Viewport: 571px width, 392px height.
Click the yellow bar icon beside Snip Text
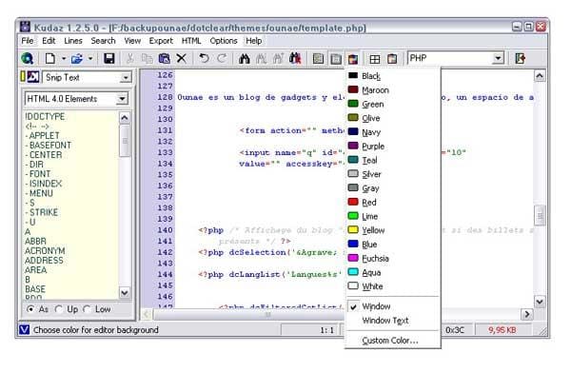(x=23, y=76)
